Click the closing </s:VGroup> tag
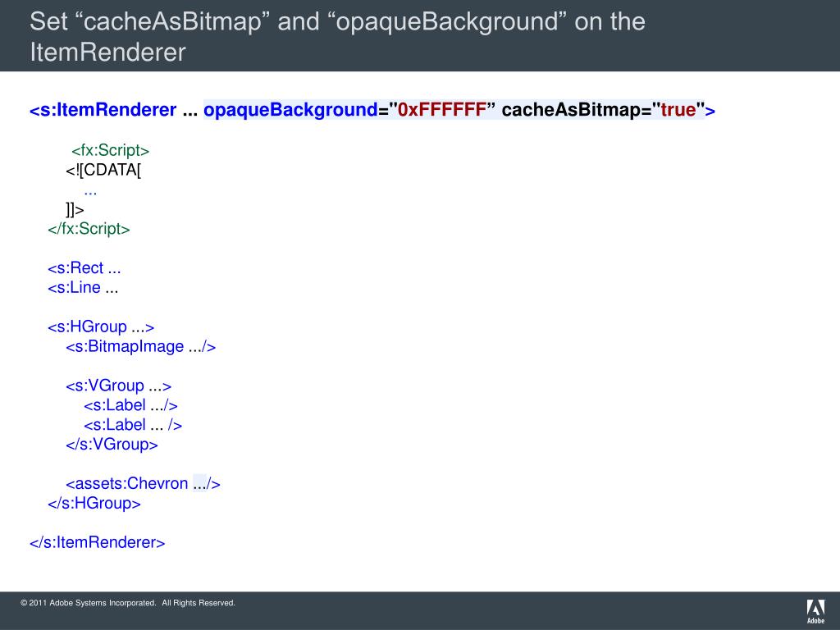Screen dimensions: 840x630 (112, 444)
